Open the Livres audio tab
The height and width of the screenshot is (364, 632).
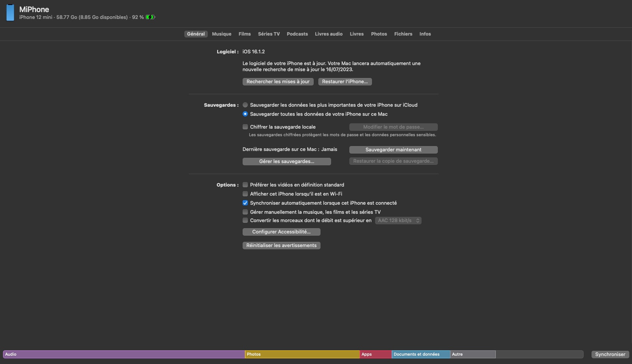[x=329, y=34]
